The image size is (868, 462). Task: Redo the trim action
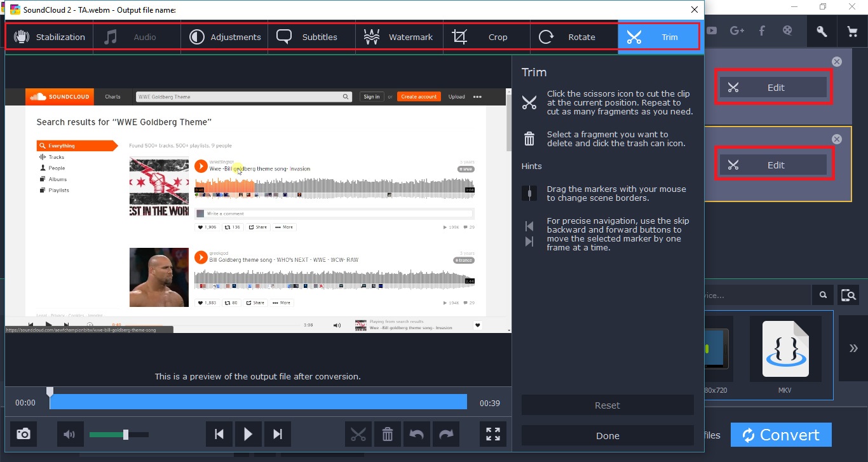[446, 434]
